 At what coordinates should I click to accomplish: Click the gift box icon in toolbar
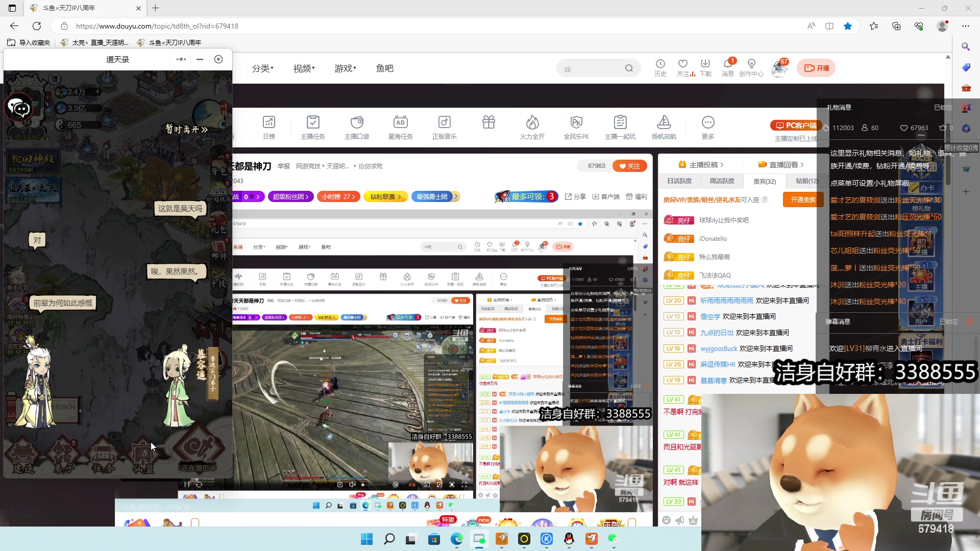(x=488, y=122)
